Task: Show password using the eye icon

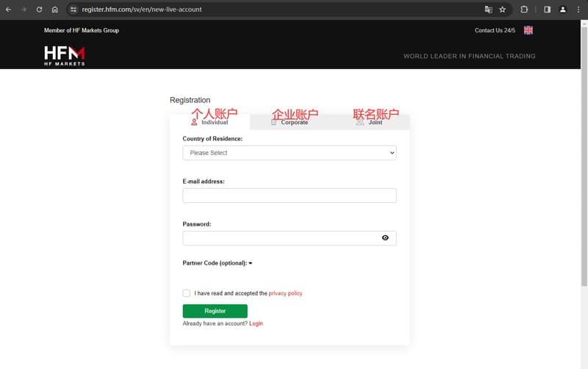Action: tap(385, 238)
